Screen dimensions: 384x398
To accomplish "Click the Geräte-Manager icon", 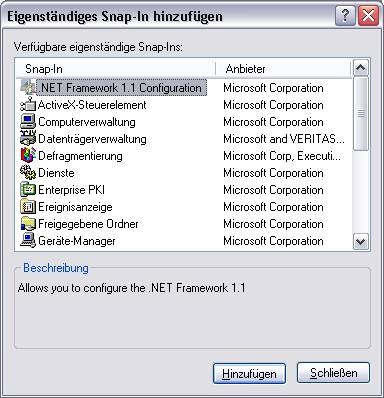I will (28, 241).
